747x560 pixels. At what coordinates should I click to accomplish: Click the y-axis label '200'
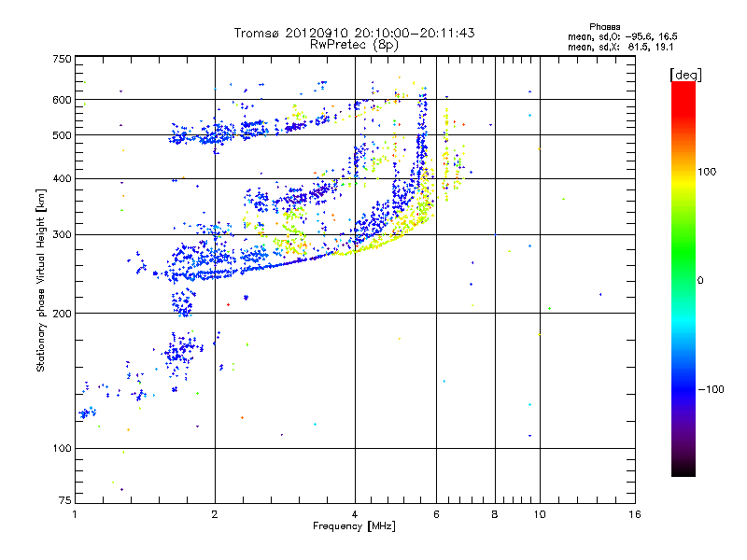[62, 314]
